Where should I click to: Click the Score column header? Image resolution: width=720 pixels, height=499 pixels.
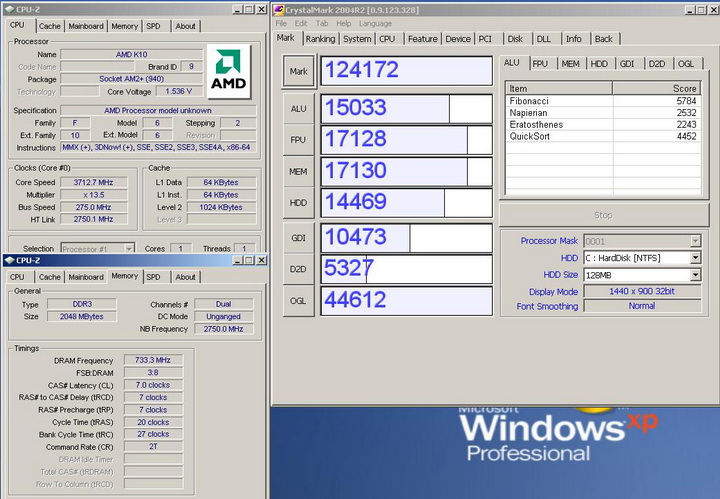coord(657,89)
